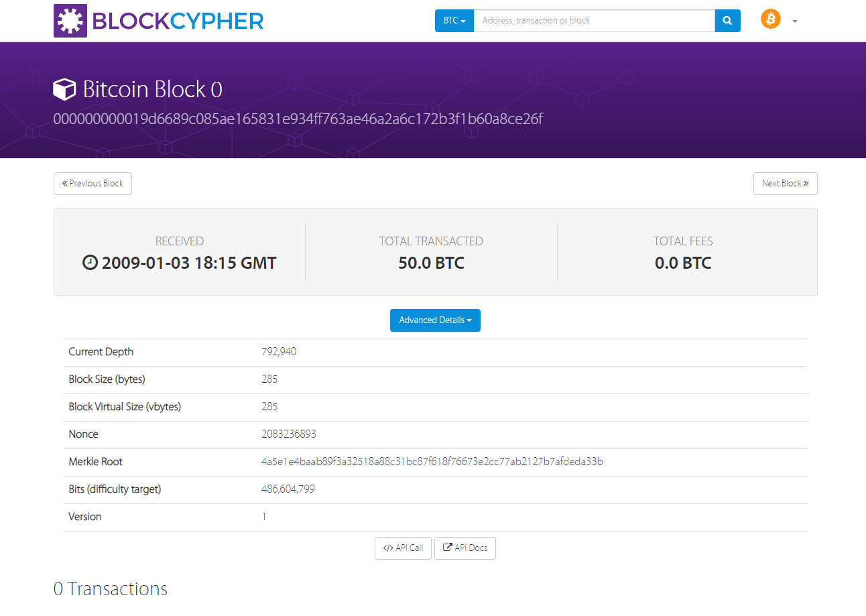
Task: Go to Previous Block
Action: tap(92, 184)
